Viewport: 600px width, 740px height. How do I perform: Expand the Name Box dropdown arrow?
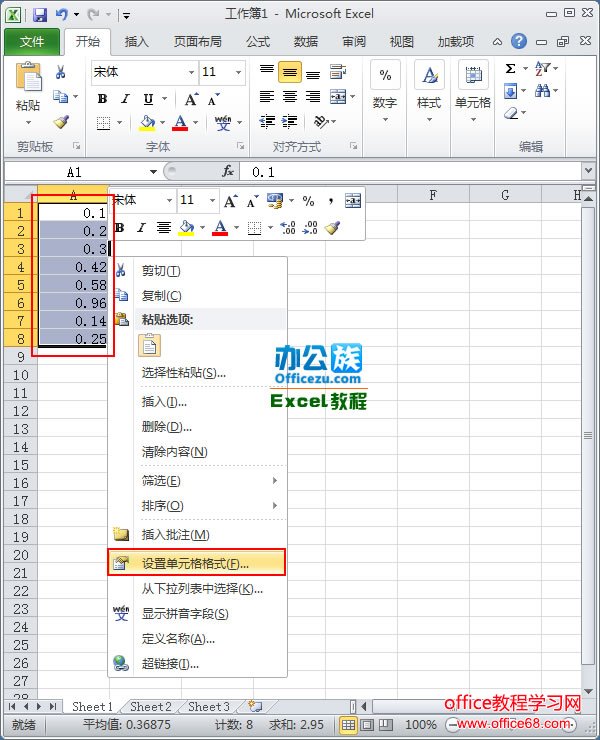coord(153,172)
